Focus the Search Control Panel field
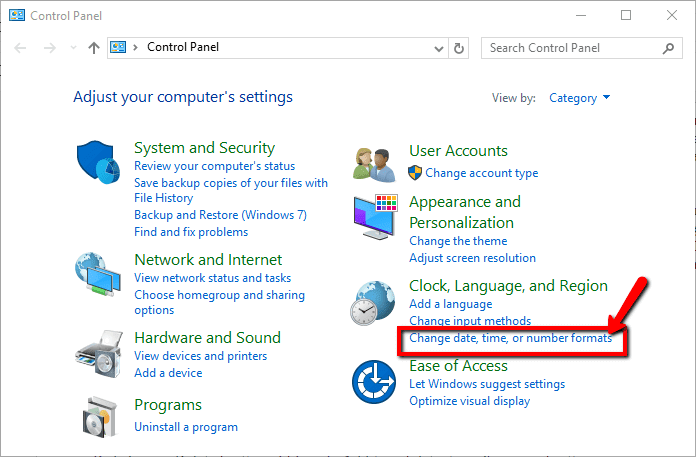Image resolution: width=696 pixels, height=457 pixels. coord(581,48)
